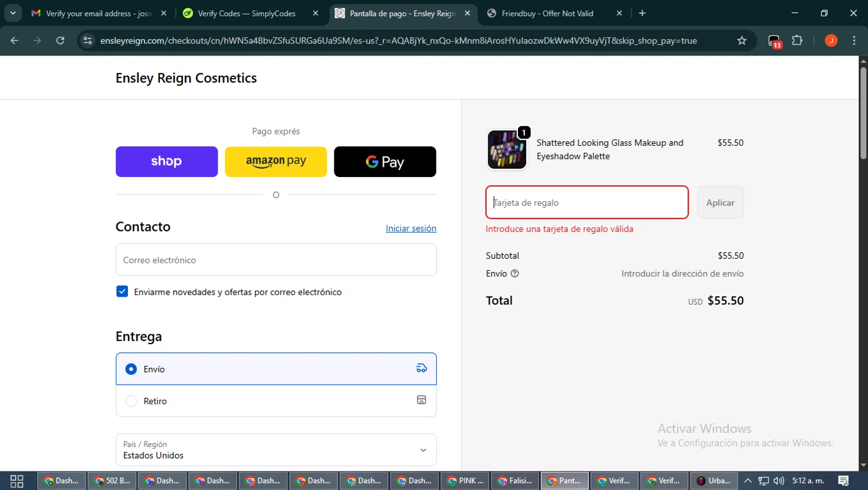The width and height of the screenshot is (868, 490).
Task: Open site information icon in address bar
Action: (87, 40)
